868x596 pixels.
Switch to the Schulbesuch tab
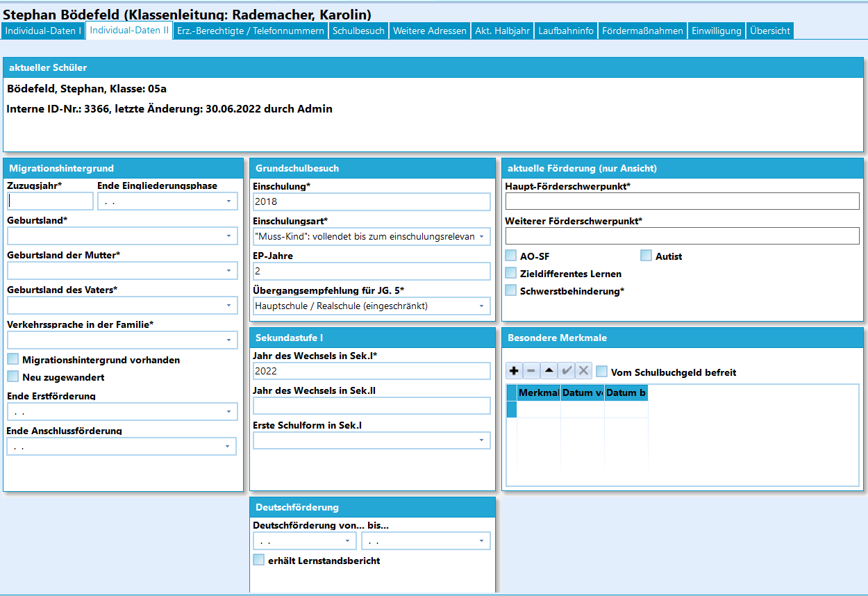[358, 31]
